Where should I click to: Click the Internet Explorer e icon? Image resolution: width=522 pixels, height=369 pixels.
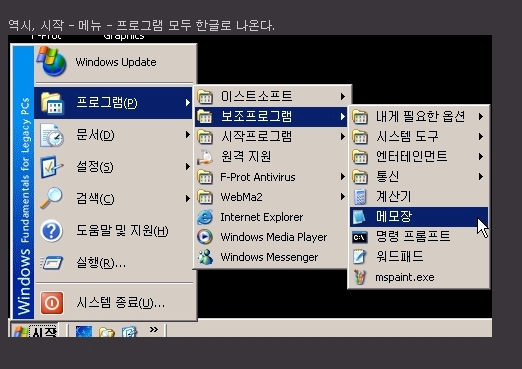coord(205,217)
